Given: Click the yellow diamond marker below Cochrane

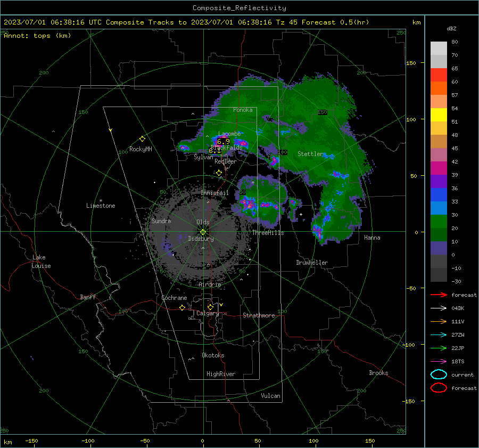Looking at the screenshot, I should click(x=182, y=307).
